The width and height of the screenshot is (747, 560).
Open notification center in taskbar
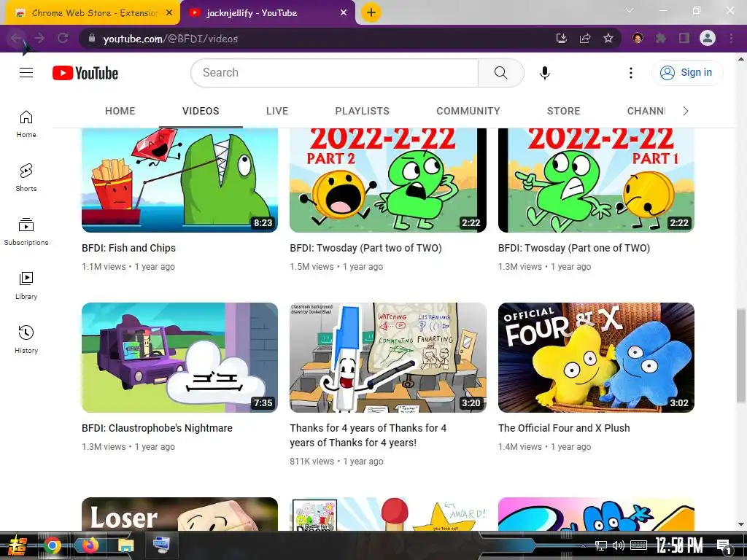[723, 546]
